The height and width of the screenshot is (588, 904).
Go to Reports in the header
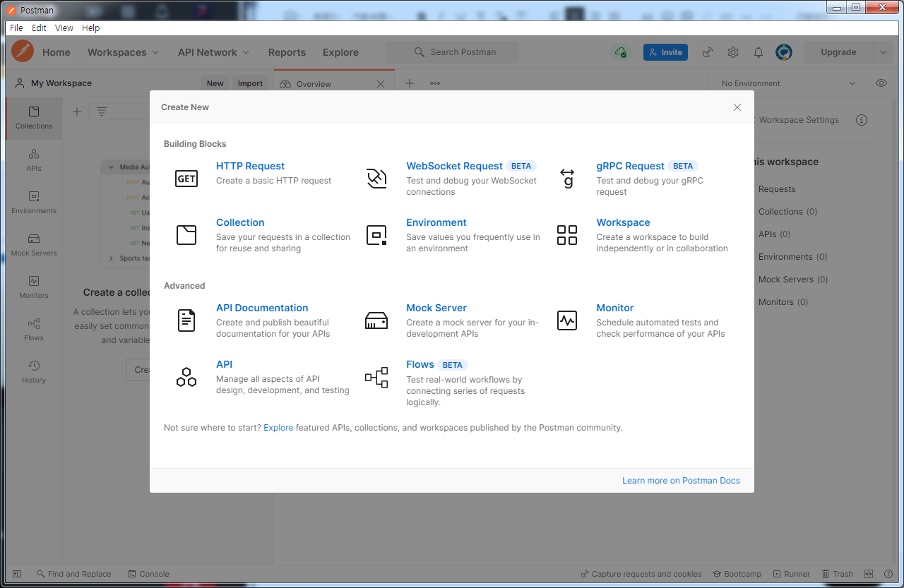(x=287, y=52)
